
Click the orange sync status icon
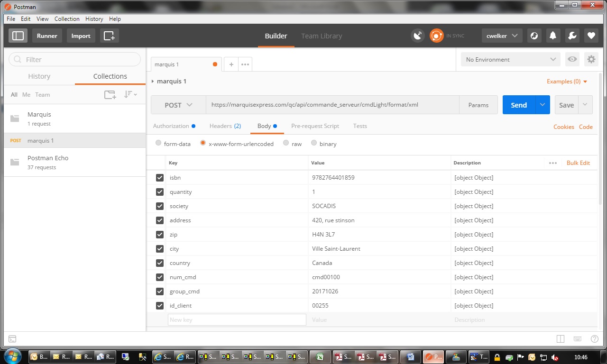436,36
